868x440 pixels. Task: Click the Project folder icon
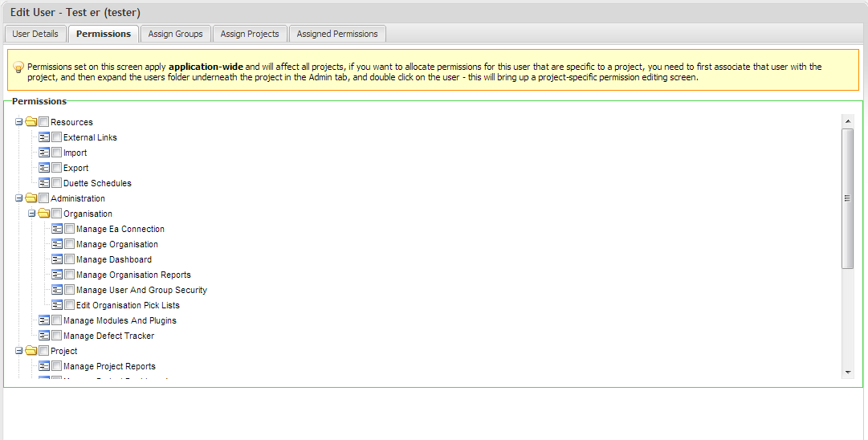click(31, 351)
